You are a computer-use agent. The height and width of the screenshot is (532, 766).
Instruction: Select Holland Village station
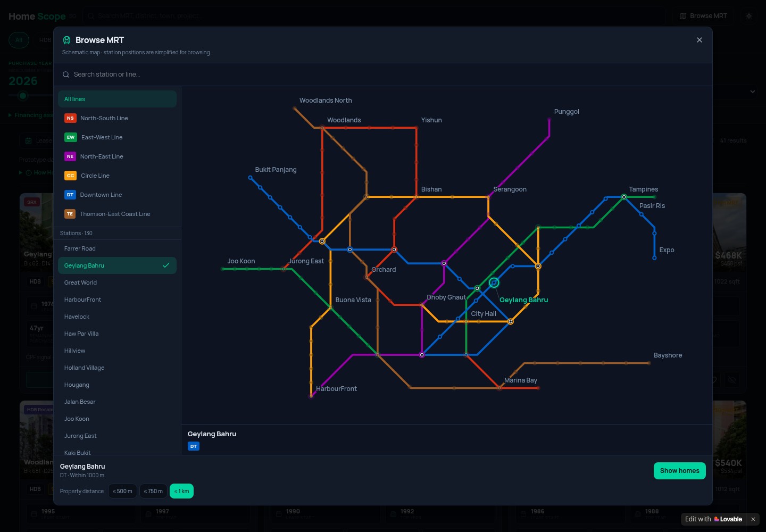(x=117, y=368)
